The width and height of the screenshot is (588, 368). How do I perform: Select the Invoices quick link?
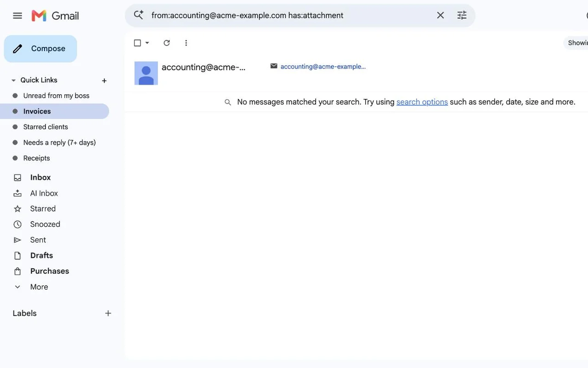[55, 111]
